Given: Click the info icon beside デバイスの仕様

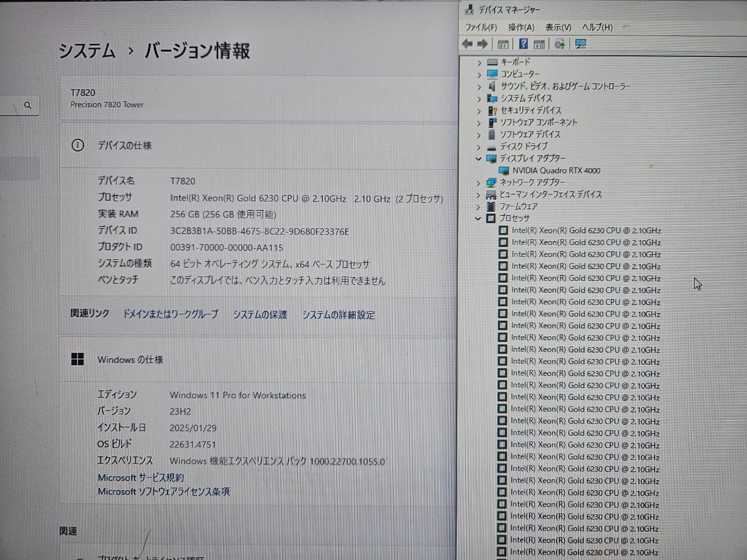Looking at the screenshot, I should pos(78,145).
